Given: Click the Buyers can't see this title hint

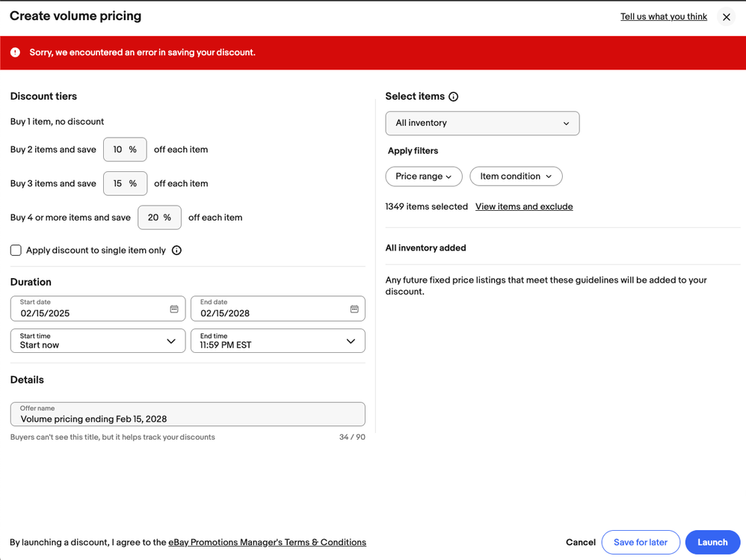Looking at the screenshot, I should (x=113, y=437).
